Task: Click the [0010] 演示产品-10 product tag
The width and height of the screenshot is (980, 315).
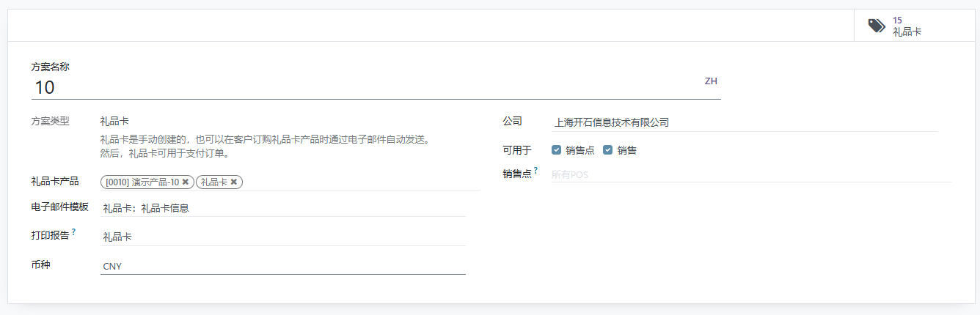Action: pyautogui.click(x=142, y=182)
